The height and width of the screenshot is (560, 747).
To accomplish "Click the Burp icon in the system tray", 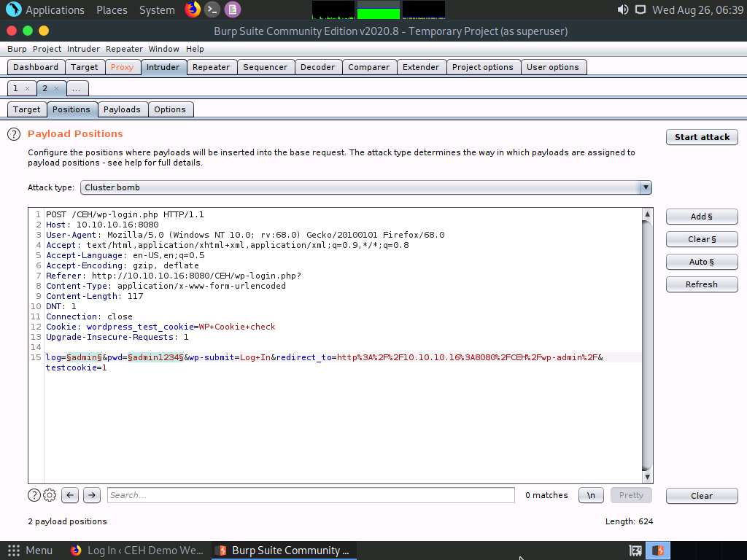I will coord(657,550).
